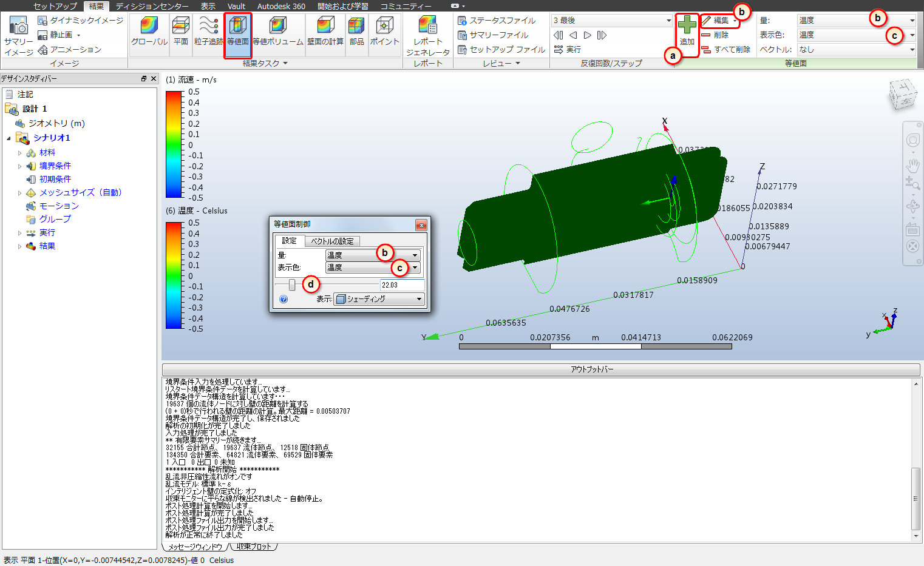Click 実行 in the 反復回数/ステップ panel
This screenshot has height=566, width=924.
(568, 50)
